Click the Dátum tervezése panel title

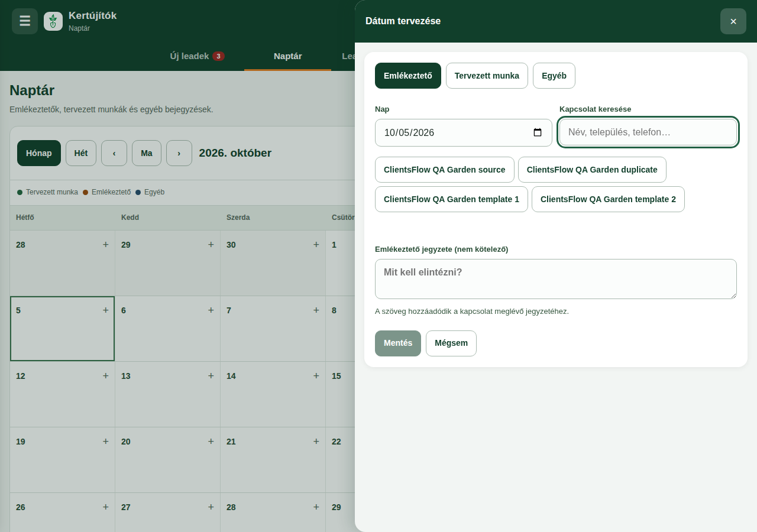[x=403, y=21]
